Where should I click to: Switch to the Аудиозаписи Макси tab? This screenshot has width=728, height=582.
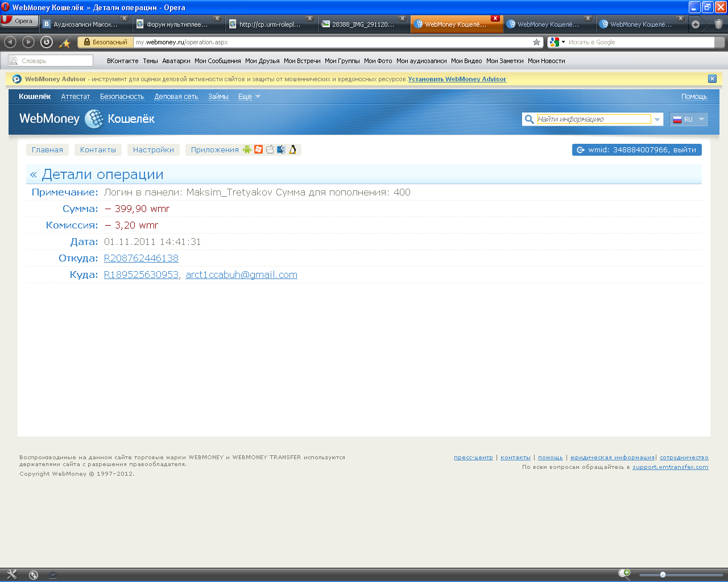click(85, 24)
